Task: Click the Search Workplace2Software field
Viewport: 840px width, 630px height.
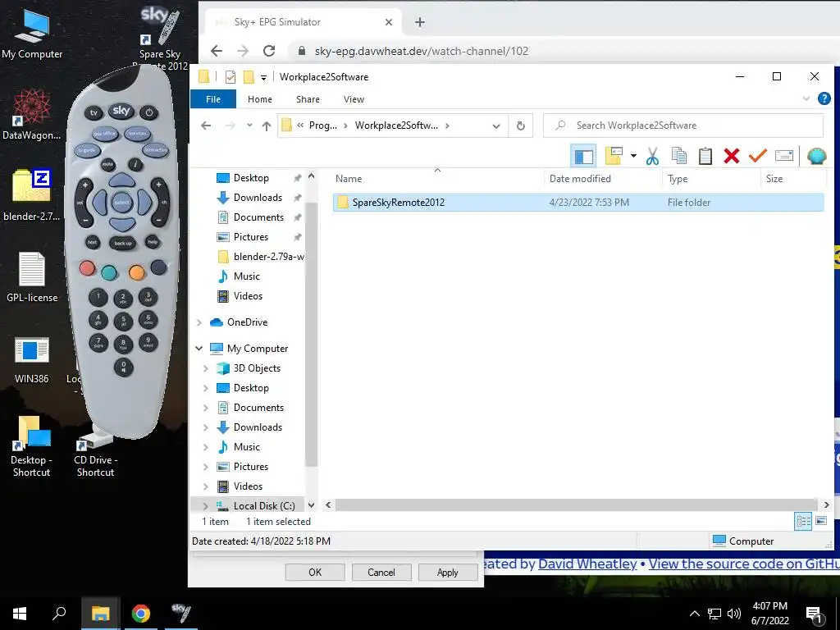Action: pos(683,126)
